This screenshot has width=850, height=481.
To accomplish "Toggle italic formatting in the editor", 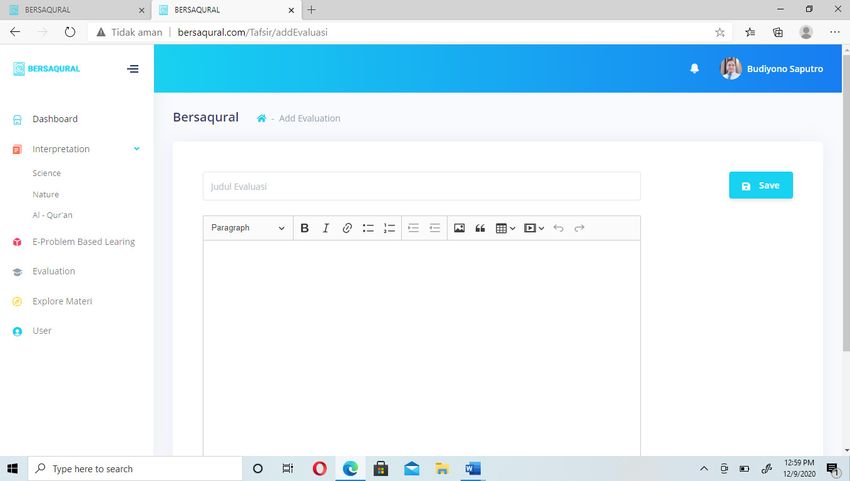I will coord(326,228).
